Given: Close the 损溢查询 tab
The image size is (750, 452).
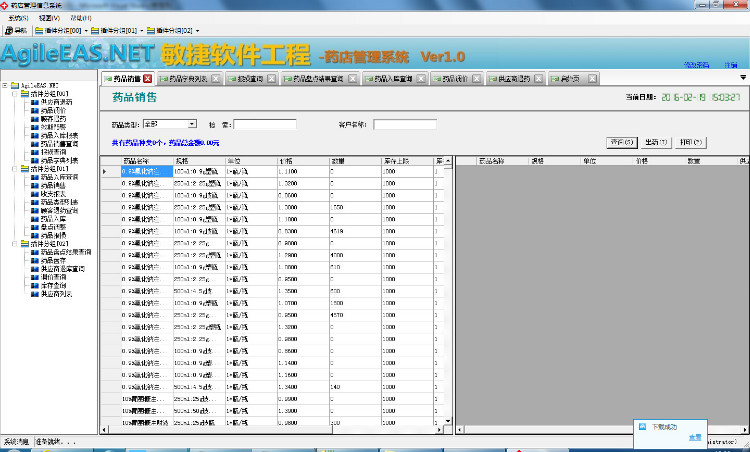Looking at the screenshot, I should click(271, 78).
